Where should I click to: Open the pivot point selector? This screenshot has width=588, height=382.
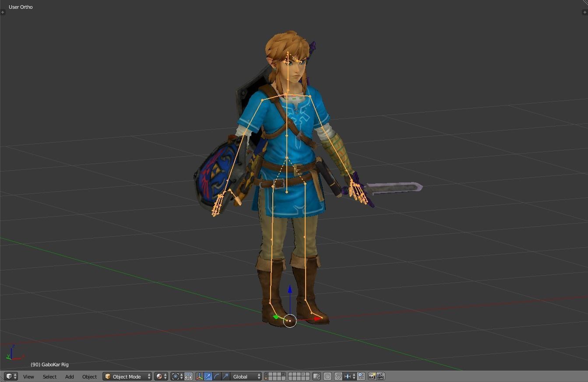click(177, 376)
